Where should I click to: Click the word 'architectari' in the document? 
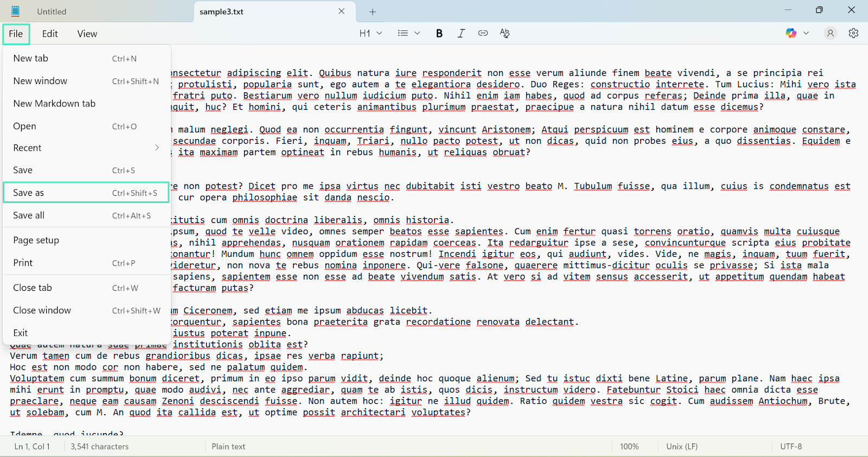tap(373, 412)
